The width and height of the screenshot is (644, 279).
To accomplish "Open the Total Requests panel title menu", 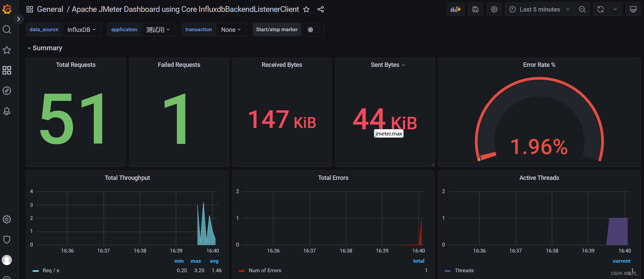I will point(76,65).
